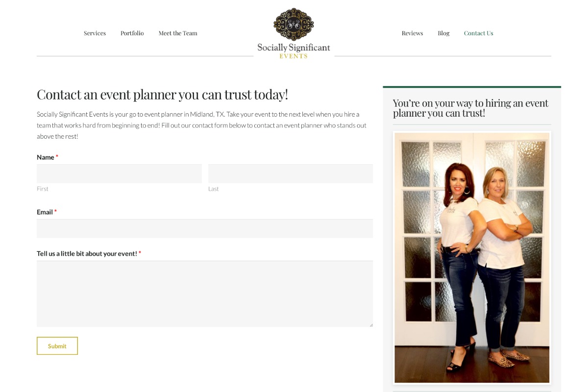Click the 'Contact an event planner' page heading
The image size is (588, 392).
pyautogui.click(x=162, y=94)
